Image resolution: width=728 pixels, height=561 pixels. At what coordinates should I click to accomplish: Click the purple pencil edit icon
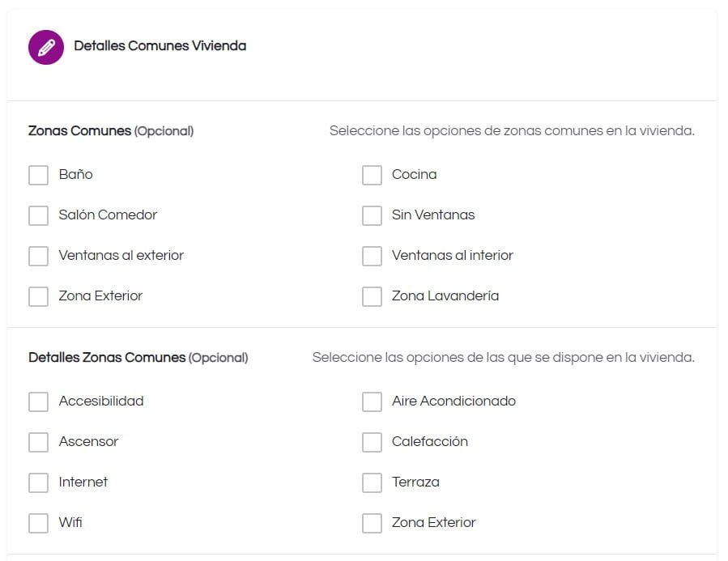(46, 47)
